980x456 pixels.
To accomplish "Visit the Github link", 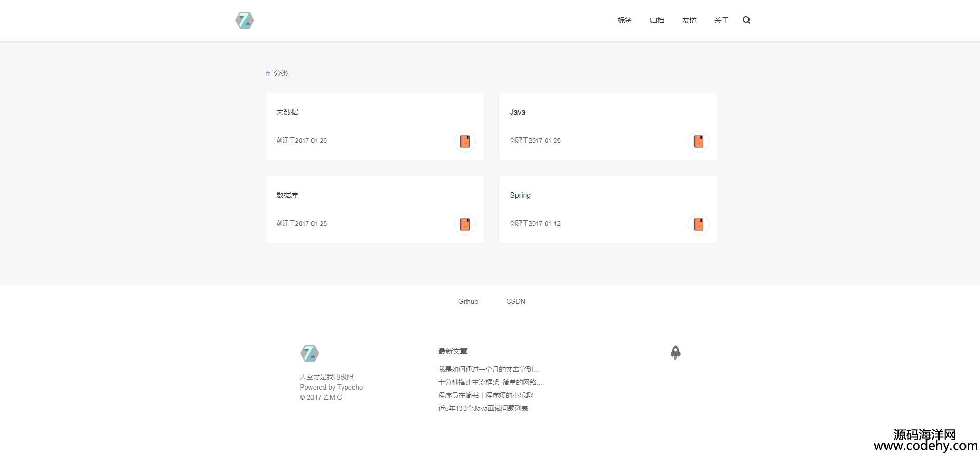I will [468, 301].
